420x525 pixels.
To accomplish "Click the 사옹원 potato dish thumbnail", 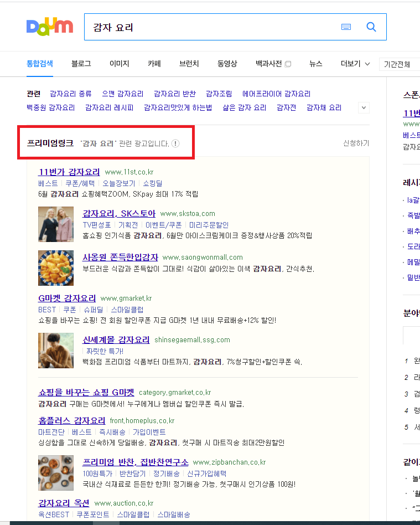I will [56, 268].
